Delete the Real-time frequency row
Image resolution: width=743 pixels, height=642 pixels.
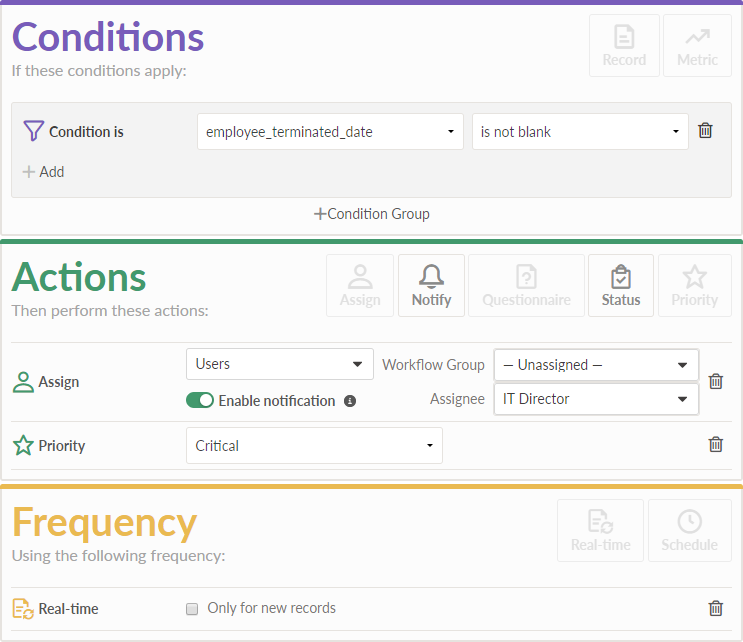click(x=715, y=608)
